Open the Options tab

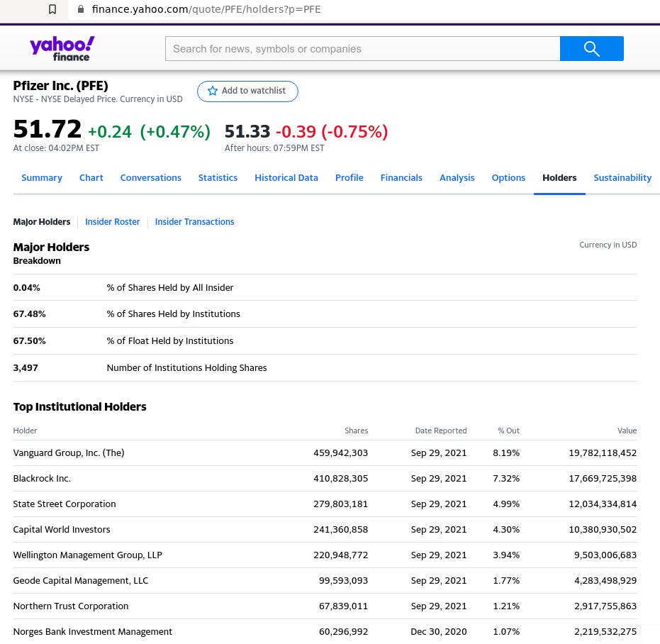pyautogui.click(x=508, y=178)
